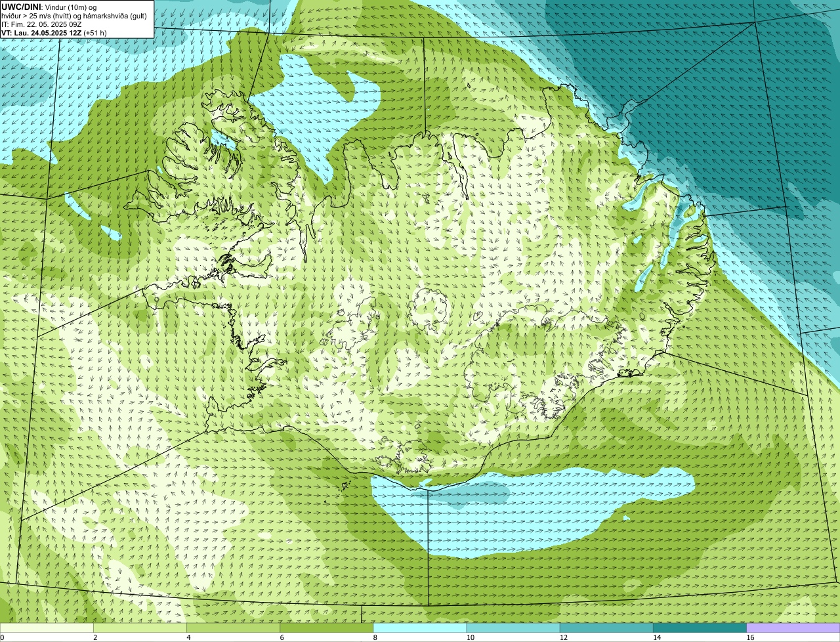The image size is (840, 642).
Task: Click the 6–8 m/s darker green legend swatch
Action: (327, 628)
